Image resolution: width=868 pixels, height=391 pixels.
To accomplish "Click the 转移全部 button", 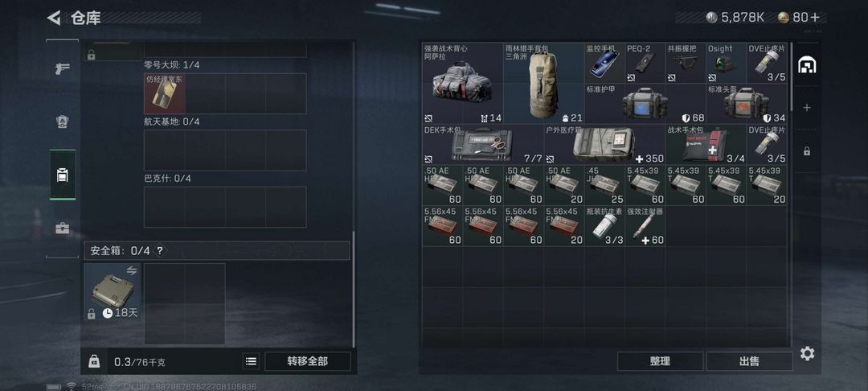I will [x=308, y=362].
